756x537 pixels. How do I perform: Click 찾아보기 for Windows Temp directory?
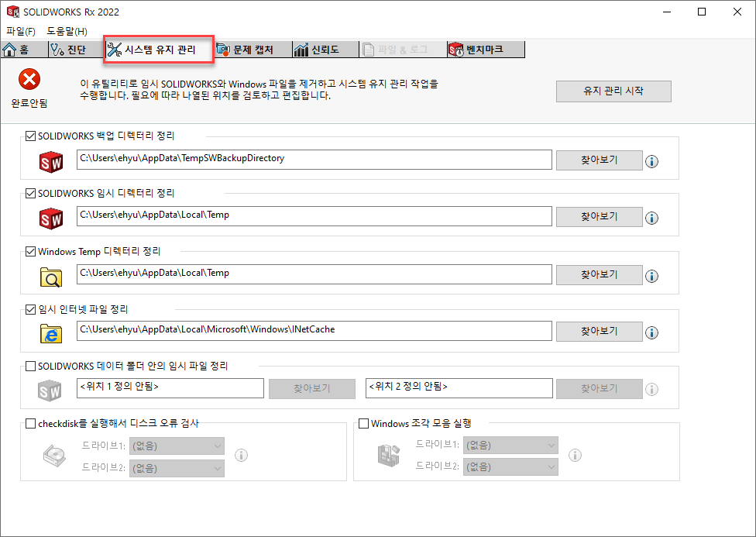coord(600,274)
